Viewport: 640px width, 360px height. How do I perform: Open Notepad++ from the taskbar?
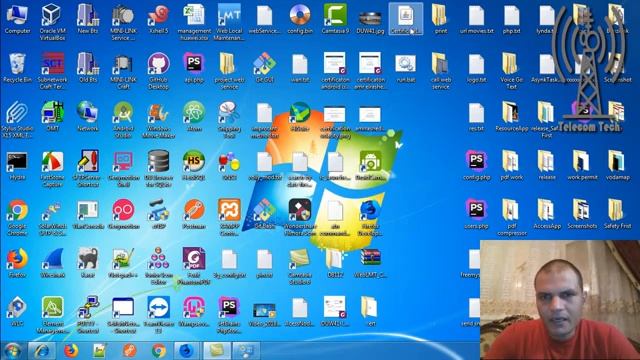(100, 351)
